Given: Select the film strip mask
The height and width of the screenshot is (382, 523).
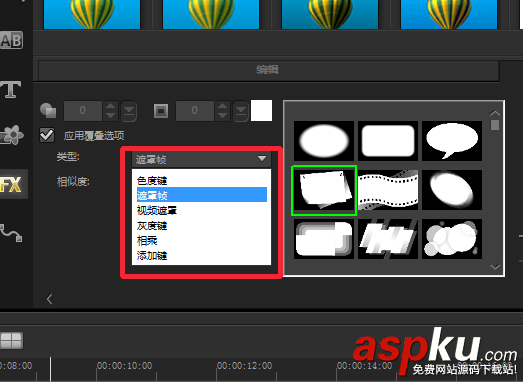Looking at the screenshot, I should click(388, 190).
